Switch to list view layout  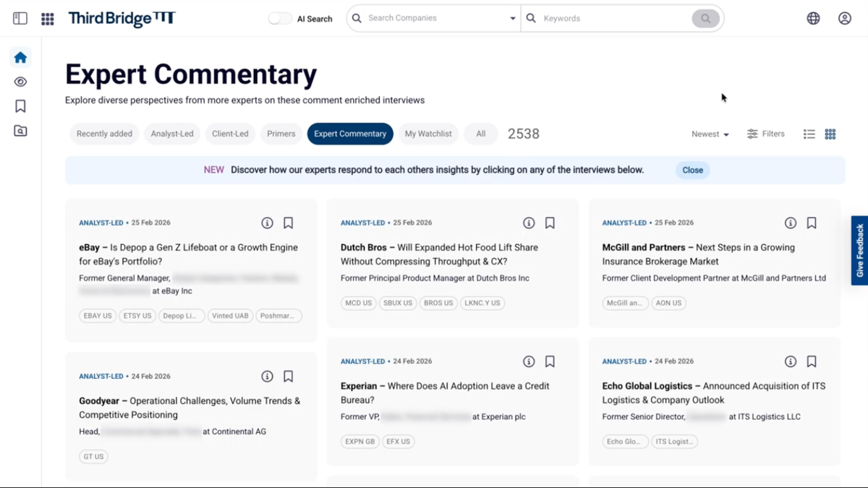[x=809, y=134]
